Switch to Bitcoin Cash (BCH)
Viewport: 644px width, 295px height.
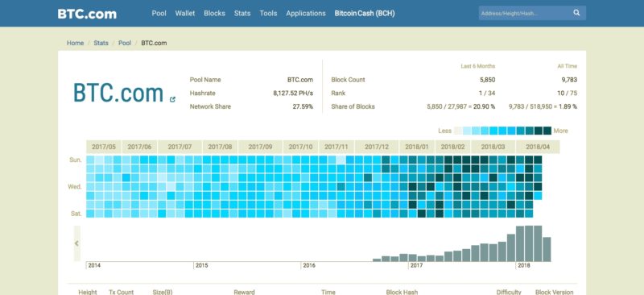tap(365, 13)
